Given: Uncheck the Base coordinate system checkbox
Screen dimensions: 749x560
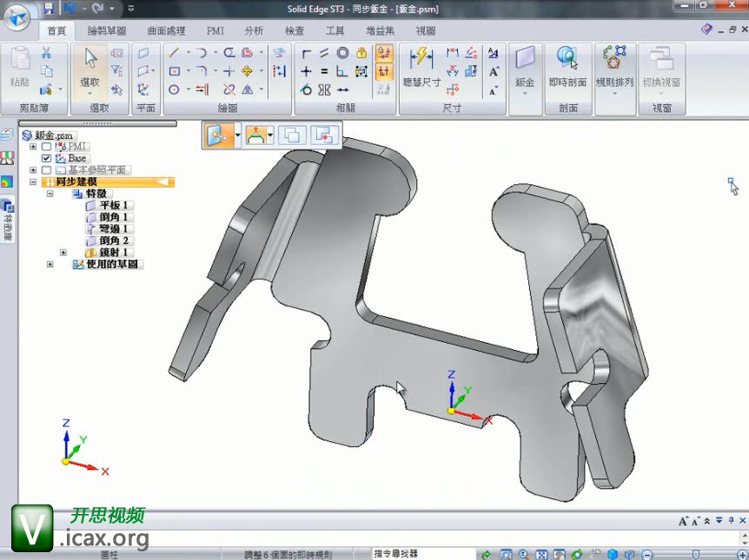Looking at the screenshot, I should click(46, 158).
